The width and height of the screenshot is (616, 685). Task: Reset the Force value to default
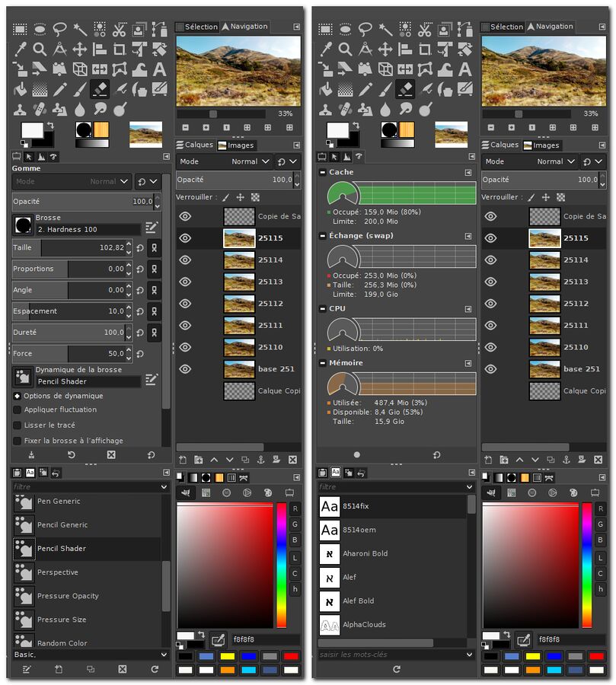click(140, 354)
